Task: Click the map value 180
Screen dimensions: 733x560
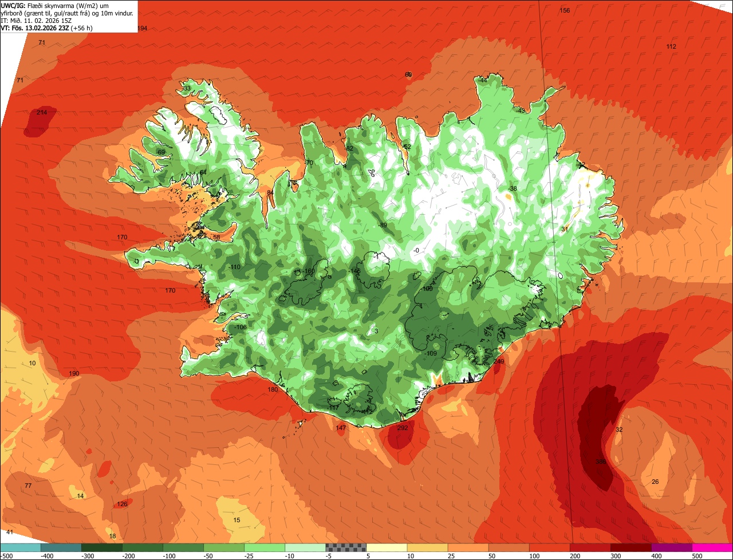Action: coord(273,390)
